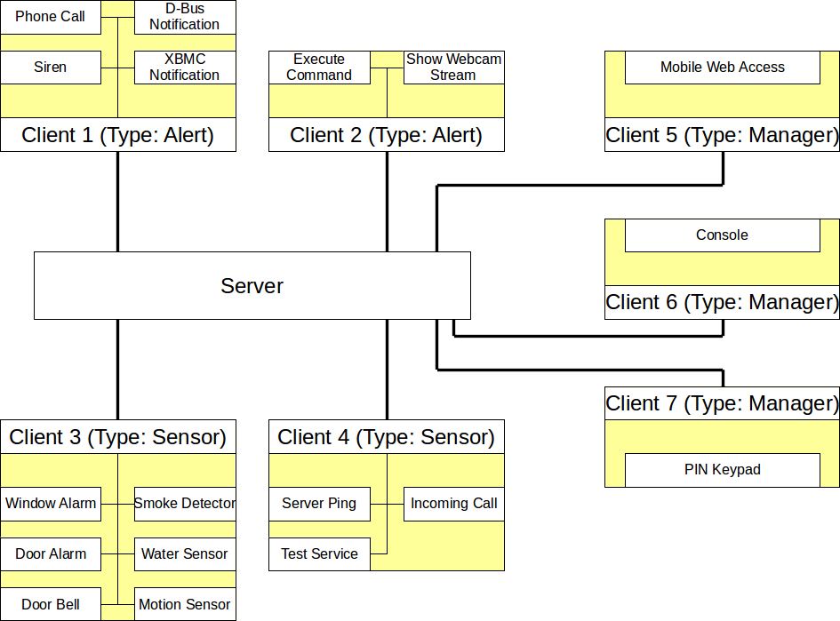Click the Water Sensor box
The height and width of the screenshot is (621, 840).
(x=185, y=554)
